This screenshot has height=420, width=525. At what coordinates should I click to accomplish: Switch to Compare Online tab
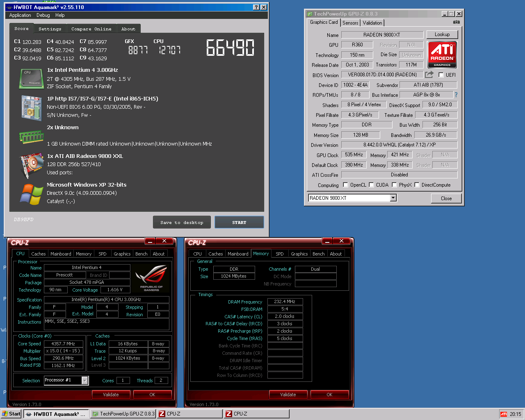pos(91,29)
